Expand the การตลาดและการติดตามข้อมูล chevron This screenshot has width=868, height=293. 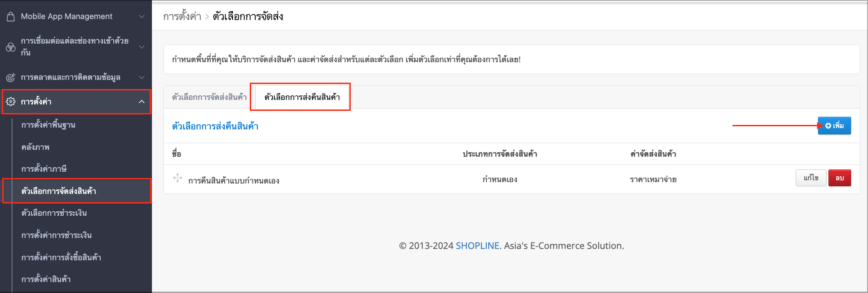coord(141,77)
